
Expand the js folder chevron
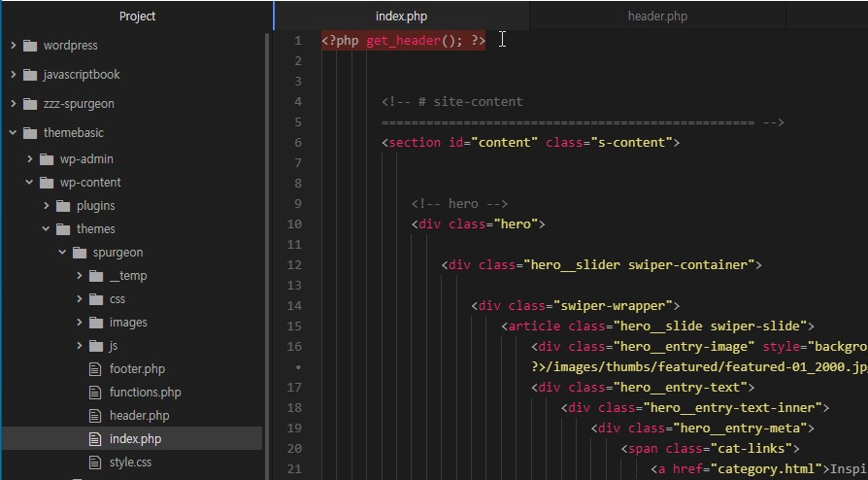pyautogui.click(x=80, y=345)
